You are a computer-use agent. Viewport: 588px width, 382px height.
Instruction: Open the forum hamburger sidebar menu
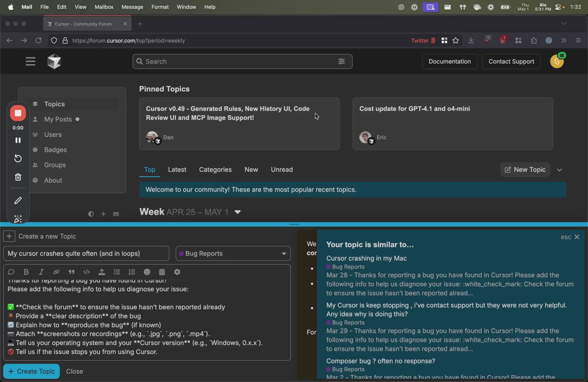tap(30, 61)
